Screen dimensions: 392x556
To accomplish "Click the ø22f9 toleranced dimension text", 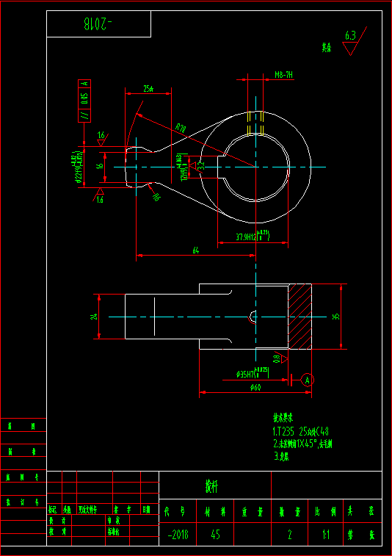I will pyautogui.click(x=78, y=167).
